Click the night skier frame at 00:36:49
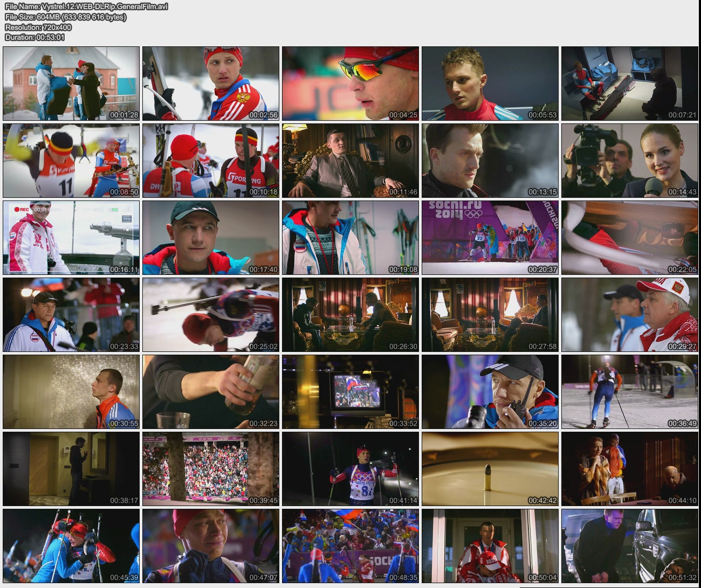 629,392
